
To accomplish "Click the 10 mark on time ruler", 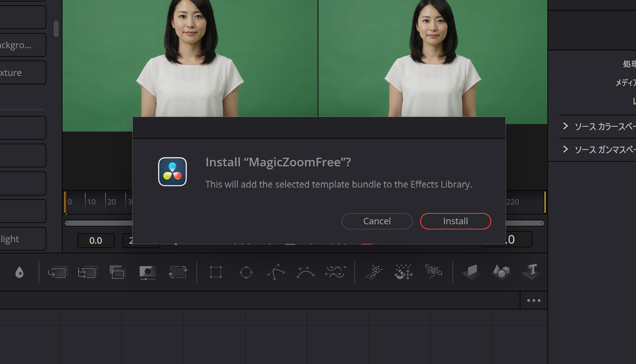I will point(91,202).
